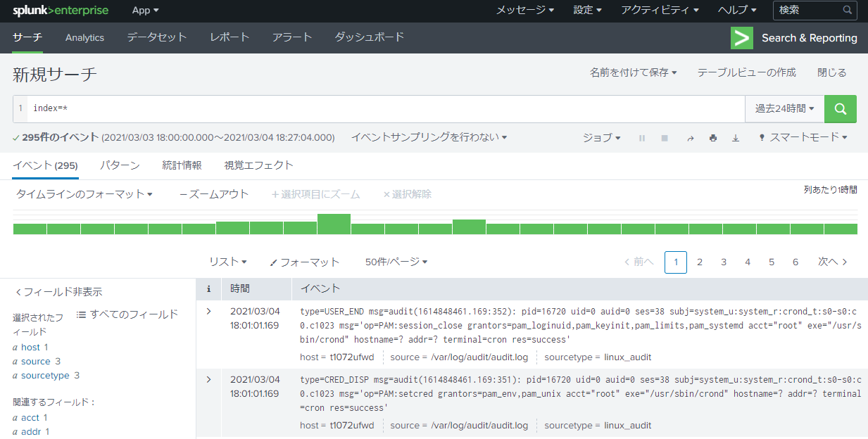Viewport: 868px width, 439px height.
Task: Open acct related field
Action: click(30, 417)
